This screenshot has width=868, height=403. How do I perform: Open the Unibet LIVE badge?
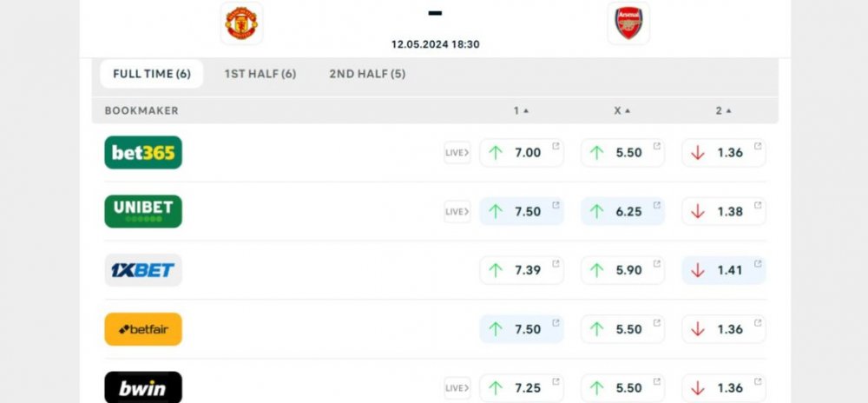pos(457,211)
